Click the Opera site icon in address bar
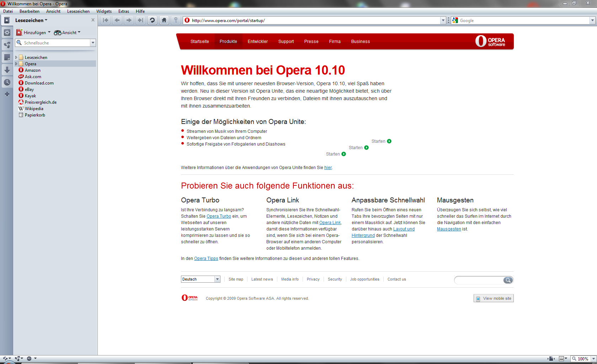Image resolution: width=597 pixels, height=364 pixels. tap(187, 20)
